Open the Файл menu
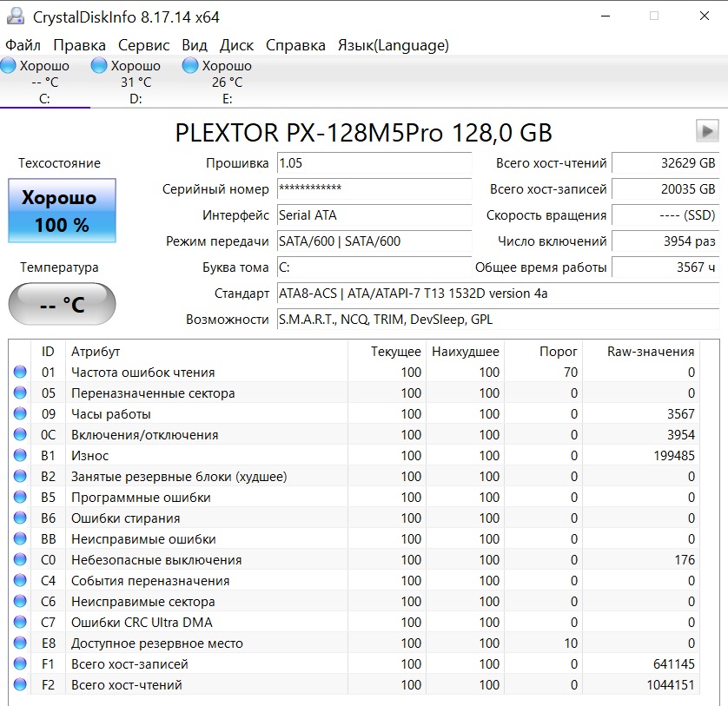The image size is (728, 706). (23, 45)
